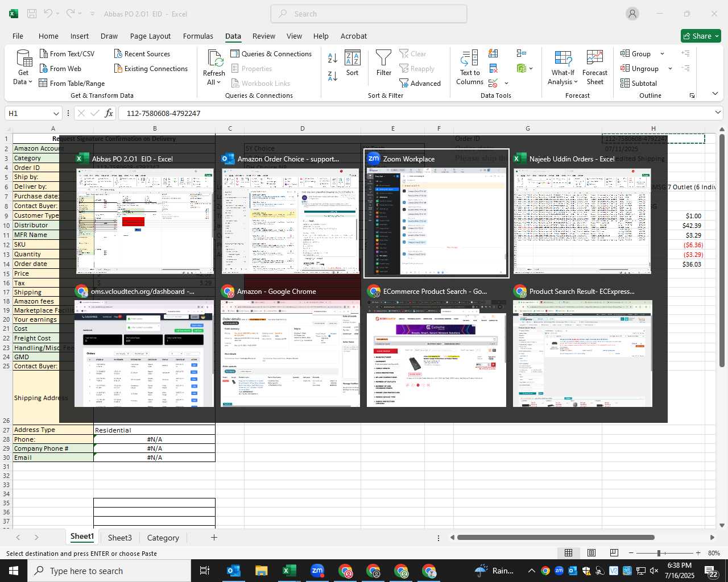Screen dimensions: 728x582
Task: Click the Flash Fill icon
Action: tap(493, 53)
